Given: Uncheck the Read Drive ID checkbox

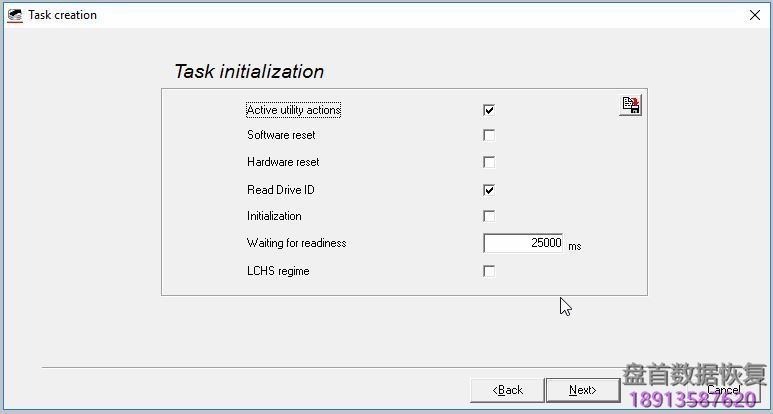Looking at the screenshot, I should tap(489, 190).
